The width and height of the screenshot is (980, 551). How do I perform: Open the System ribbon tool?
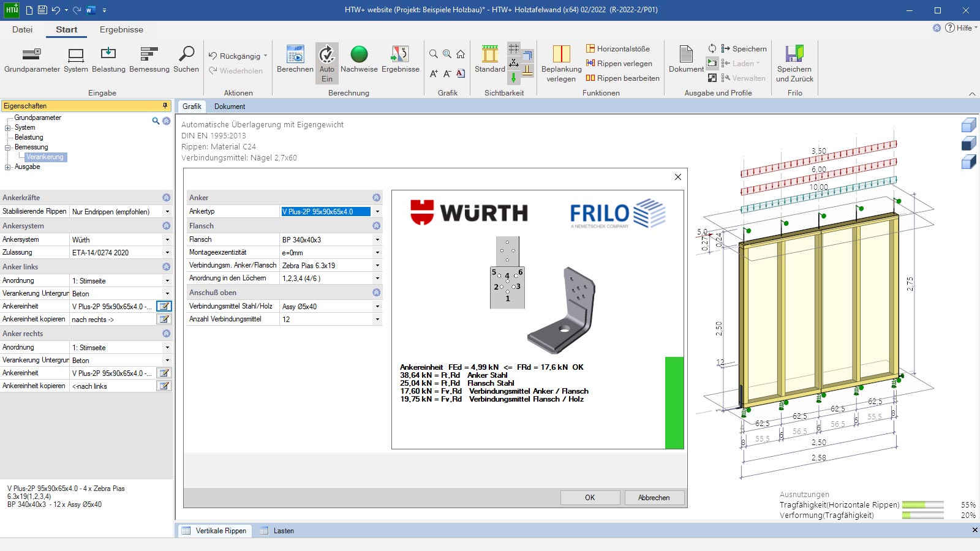[x=75, y=60]
